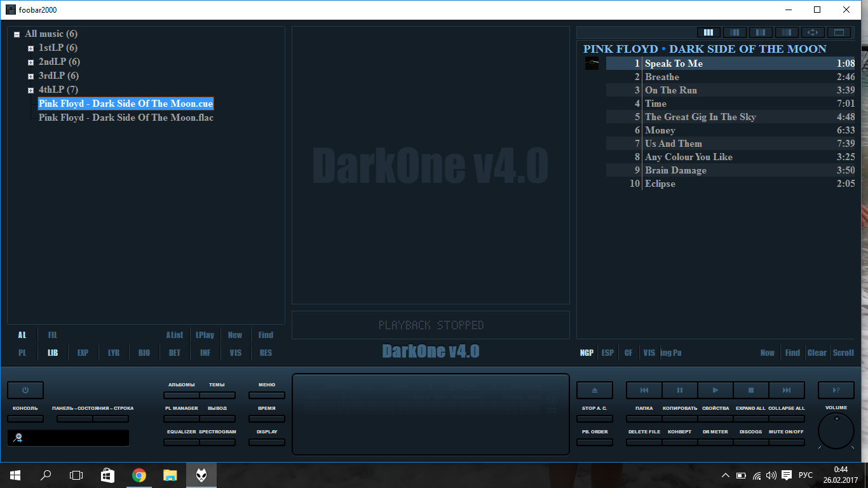Open the EXP tab
This screenshot has width=868, height=488.
(x=83, y=353)
